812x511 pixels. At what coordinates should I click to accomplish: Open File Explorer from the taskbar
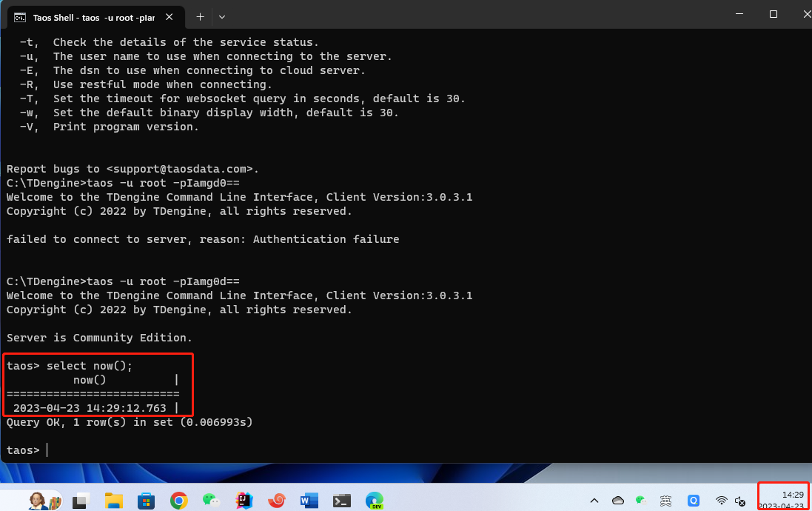[113, 501]
